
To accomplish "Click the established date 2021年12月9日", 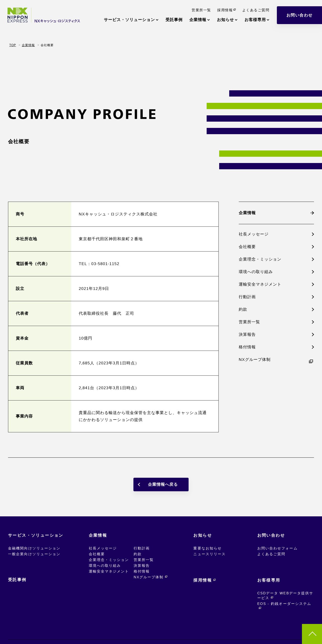I will pos(94,289).
